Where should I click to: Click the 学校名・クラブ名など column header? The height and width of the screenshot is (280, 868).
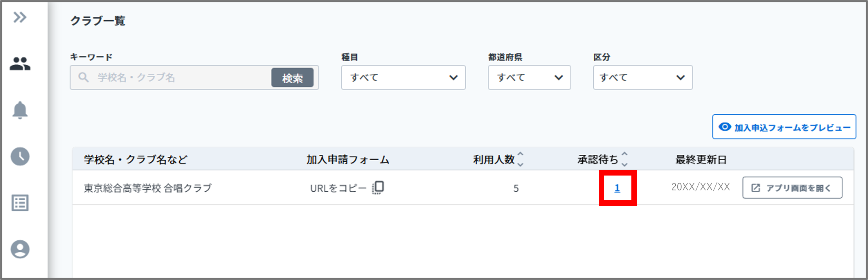136,159
